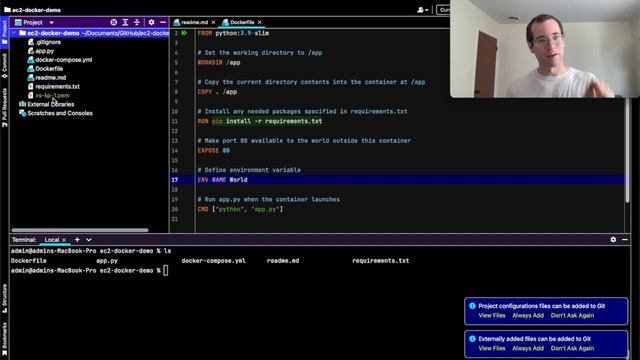Screen dimensions: 640x360
Task: Close the Dockerfile editor tab
Action: [260, 22]
